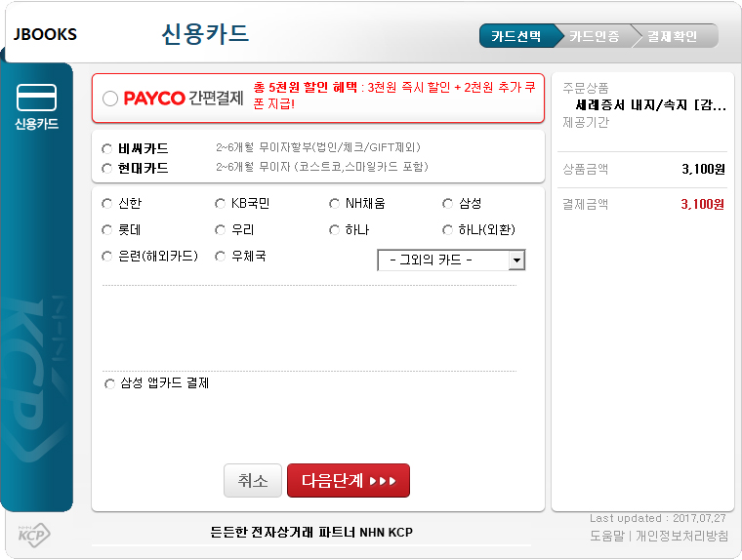Click the 카드인증 step tab
The width and height of the screenshot is (742, 560).
click(595, 36)
